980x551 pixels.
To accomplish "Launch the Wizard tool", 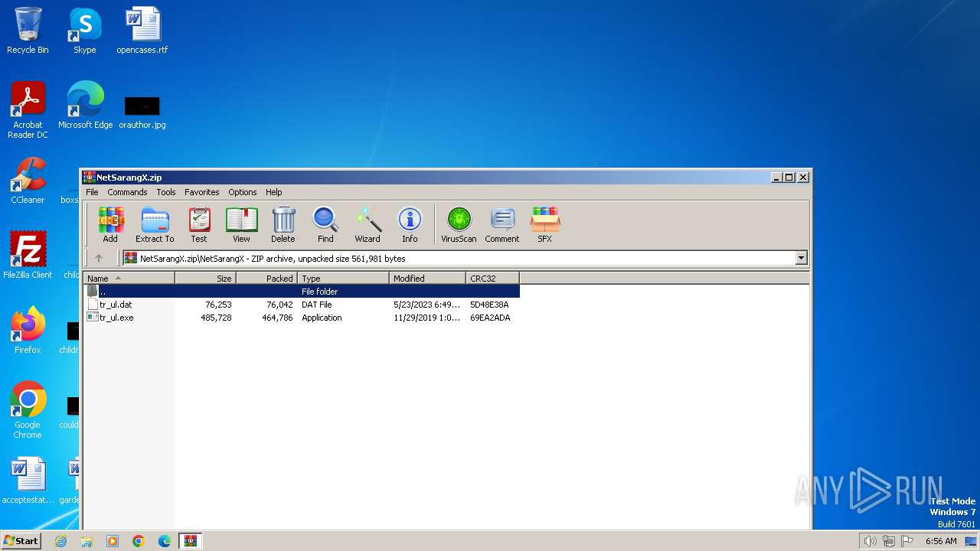I will click(x=367, y=224).
